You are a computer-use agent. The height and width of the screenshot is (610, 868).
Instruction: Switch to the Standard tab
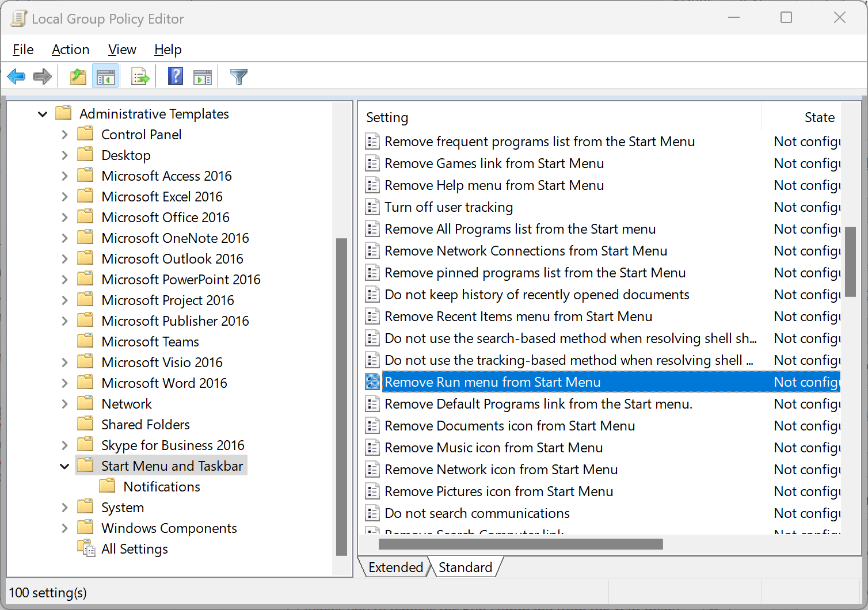click(x=465, y=567)
